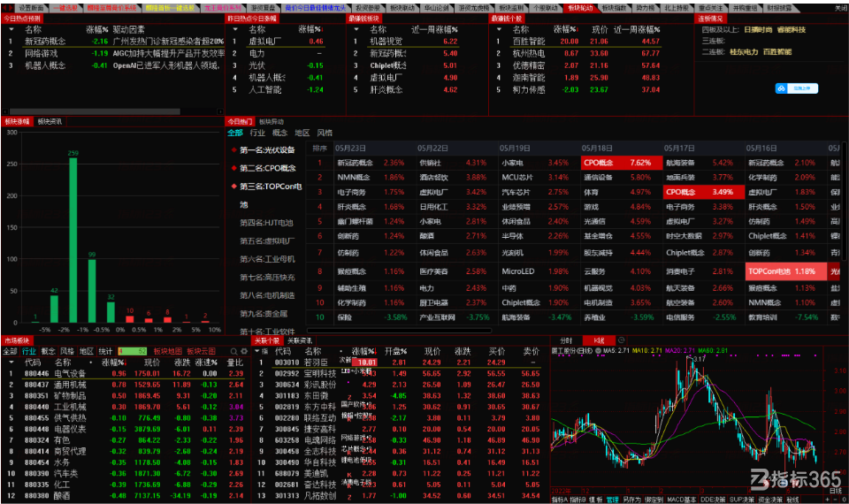Click the SUP决策 indicator button

[742, 499]
